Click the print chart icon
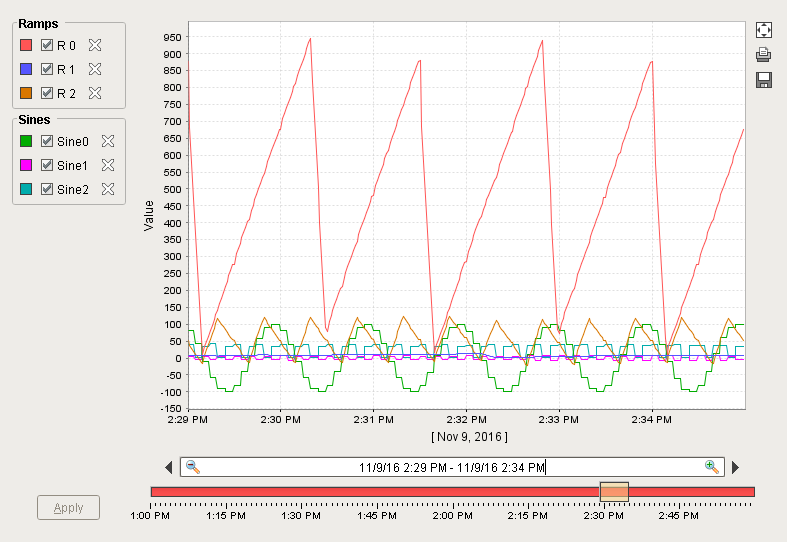Viewport: 787px width, 542px height. [x=764, y=55]
